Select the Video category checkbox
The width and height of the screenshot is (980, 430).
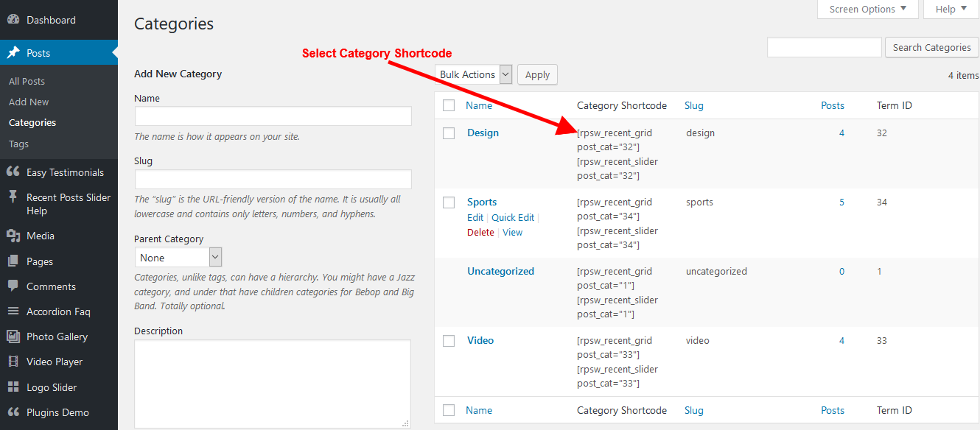449,341
